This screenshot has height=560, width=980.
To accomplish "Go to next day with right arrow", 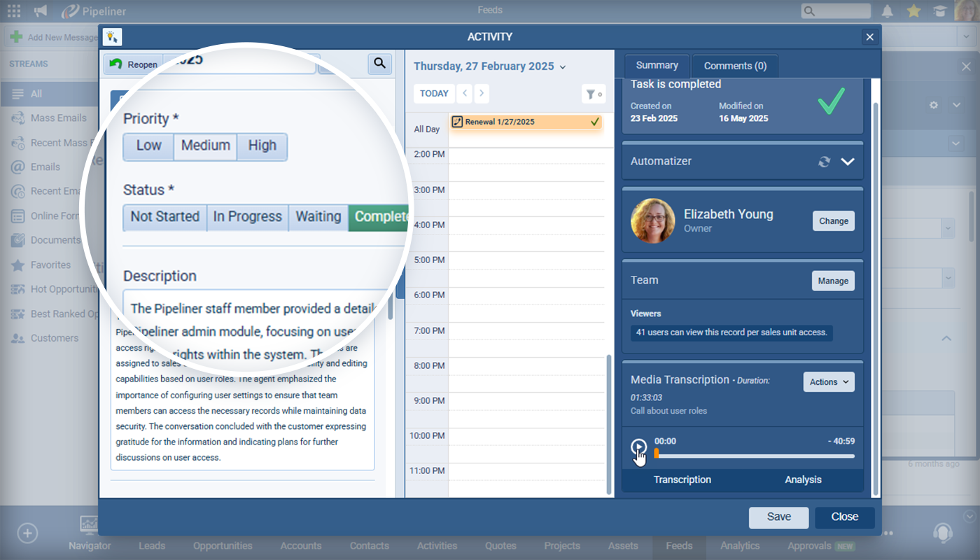I will click(482, 94).
